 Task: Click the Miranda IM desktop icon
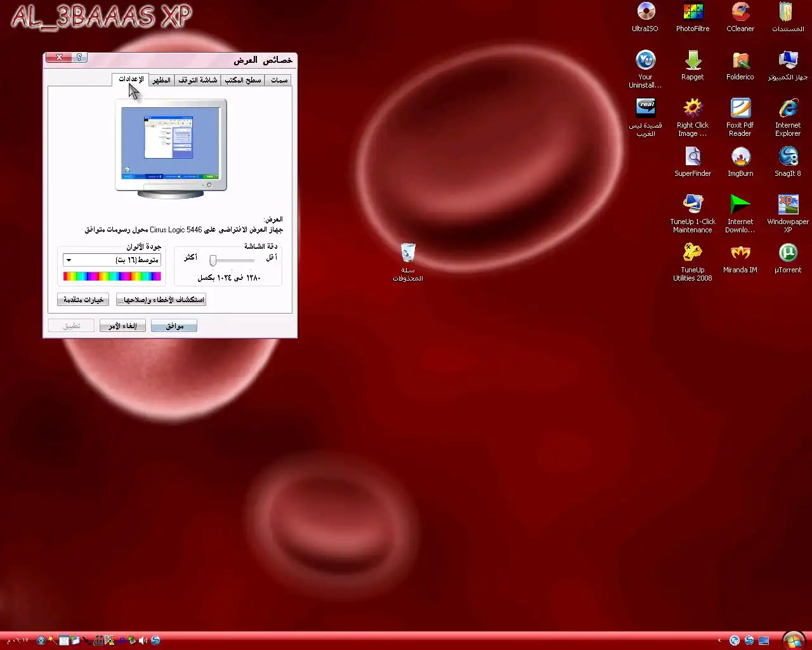[x=740, y=258]
